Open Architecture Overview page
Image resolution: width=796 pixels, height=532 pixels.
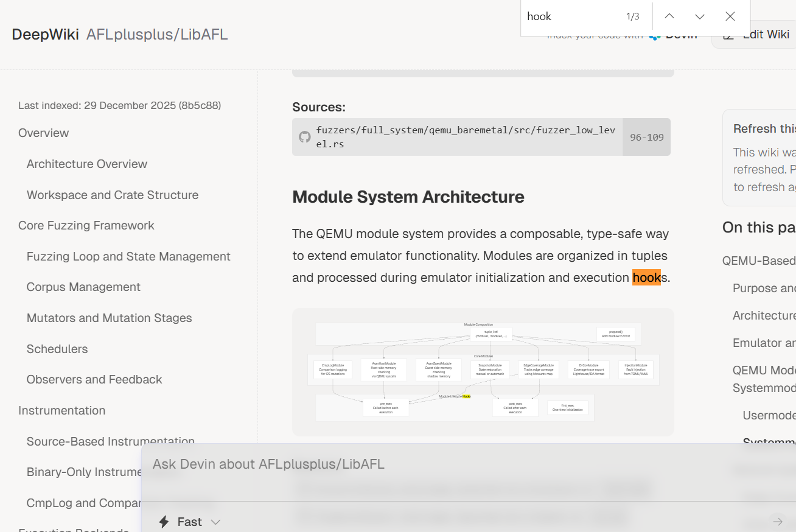tap(87, 164)
